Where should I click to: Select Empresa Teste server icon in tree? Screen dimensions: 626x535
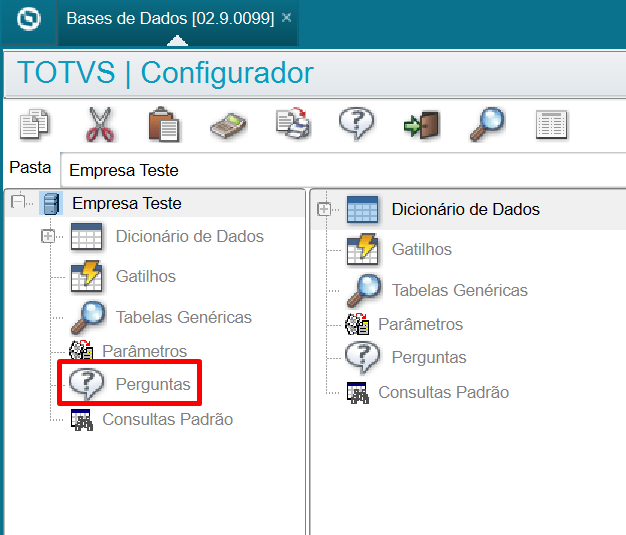(51, 203)
